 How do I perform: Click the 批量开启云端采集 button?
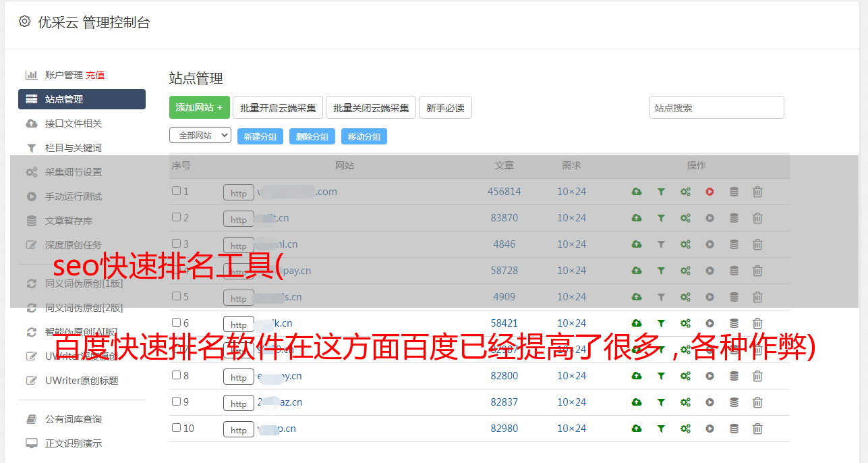point(278,107)
